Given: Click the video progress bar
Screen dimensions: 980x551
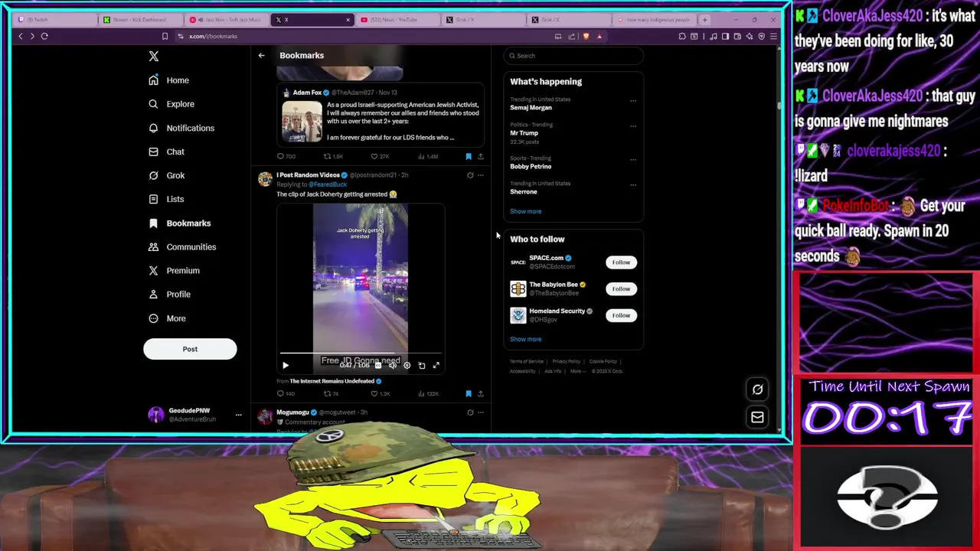Looking at the screenshot, I should [361, 354].
